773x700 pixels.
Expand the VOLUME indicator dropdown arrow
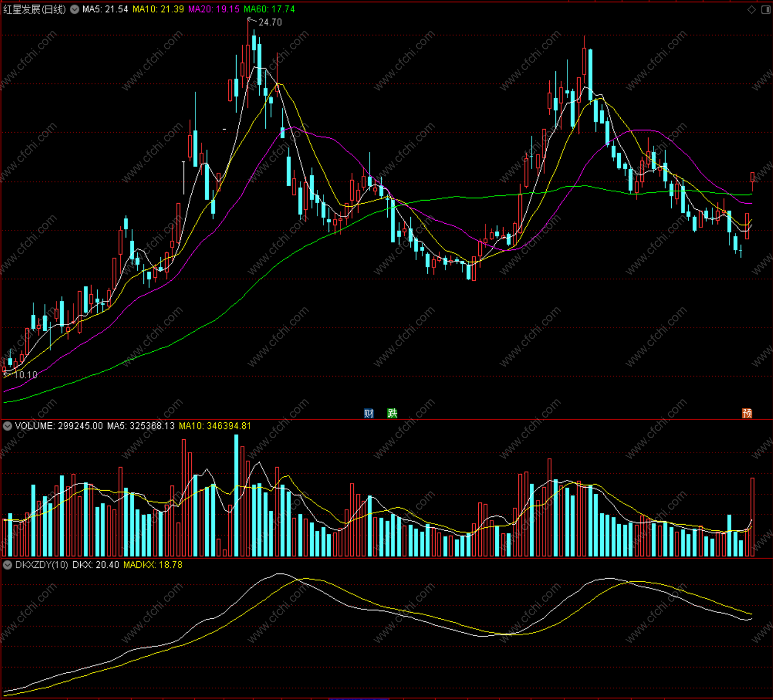(x=7, y=426)
